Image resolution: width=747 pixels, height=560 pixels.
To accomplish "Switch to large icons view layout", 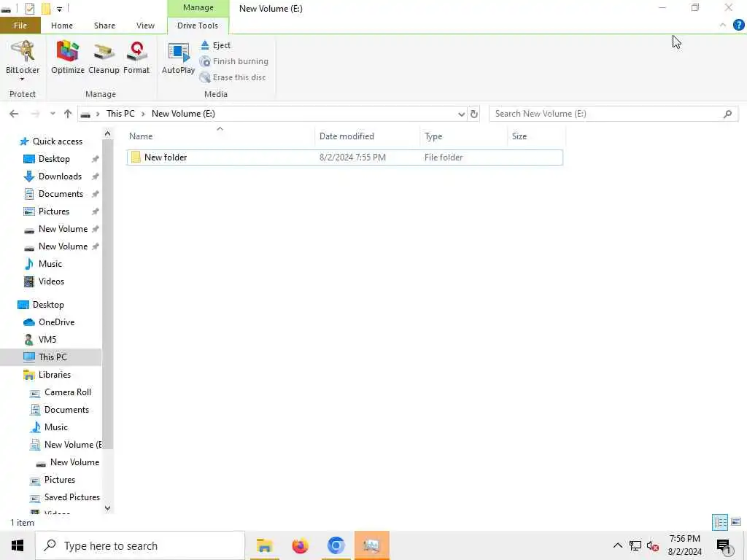I will point(736,522).
